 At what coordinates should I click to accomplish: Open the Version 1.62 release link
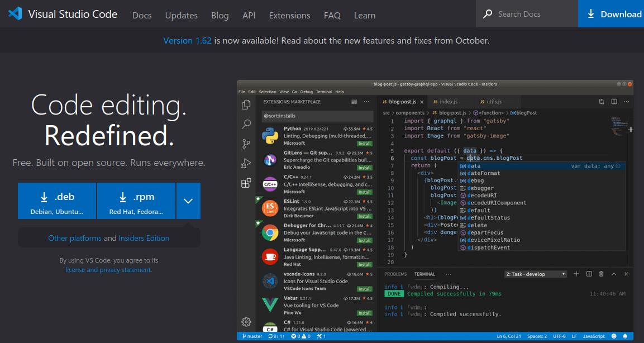pyautogui.click(x=187, y=40)
